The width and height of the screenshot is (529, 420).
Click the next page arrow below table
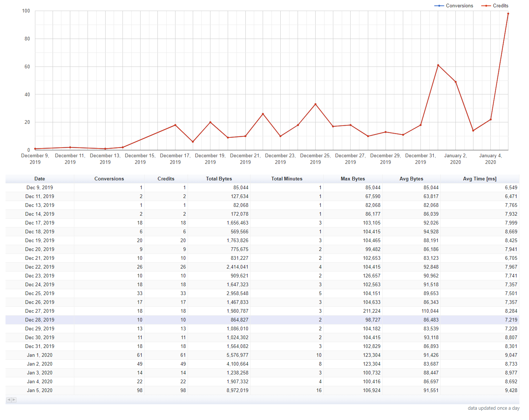14,400
